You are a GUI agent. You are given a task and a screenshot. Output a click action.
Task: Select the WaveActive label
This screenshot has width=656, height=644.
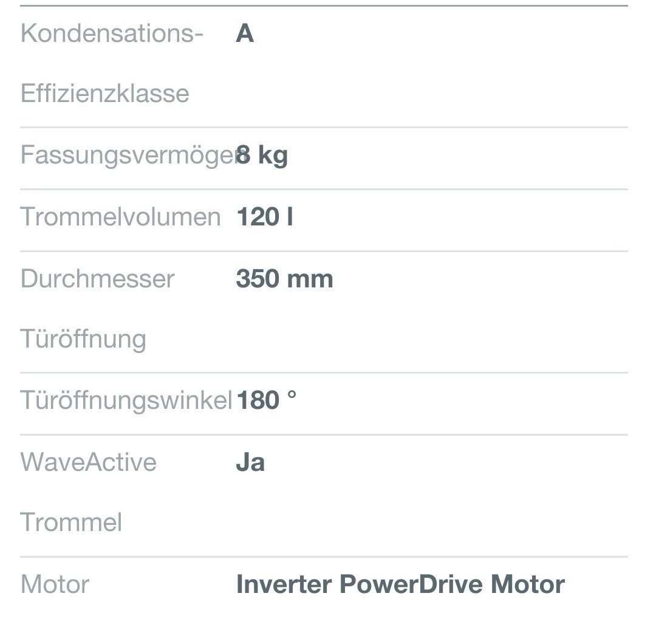(89, 462)
